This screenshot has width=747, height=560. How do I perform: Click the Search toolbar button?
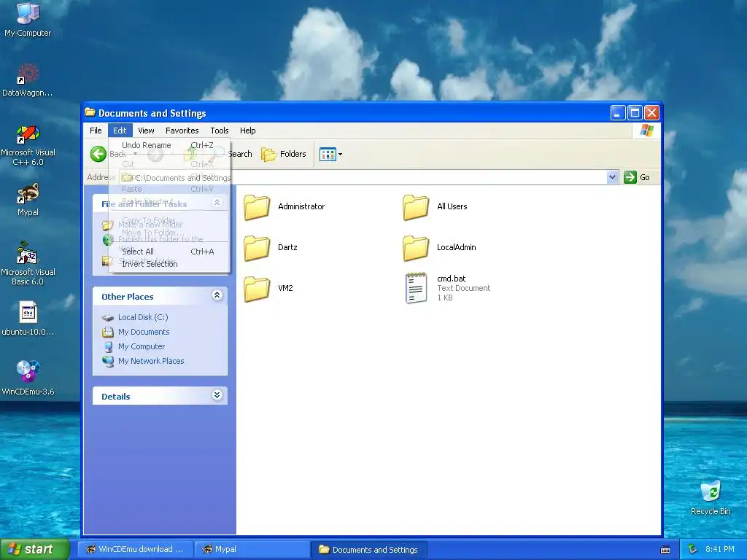point(232,154)
